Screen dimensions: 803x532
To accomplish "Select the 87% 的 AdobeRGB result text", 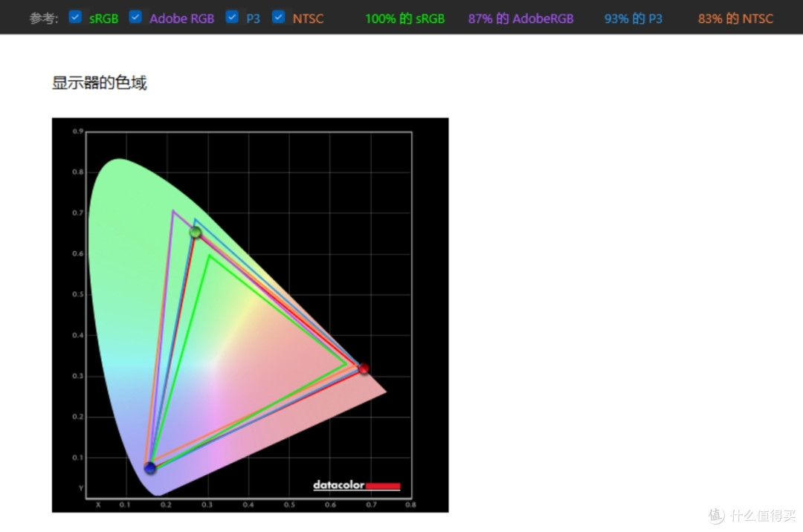I will click(x=520, y=19).
